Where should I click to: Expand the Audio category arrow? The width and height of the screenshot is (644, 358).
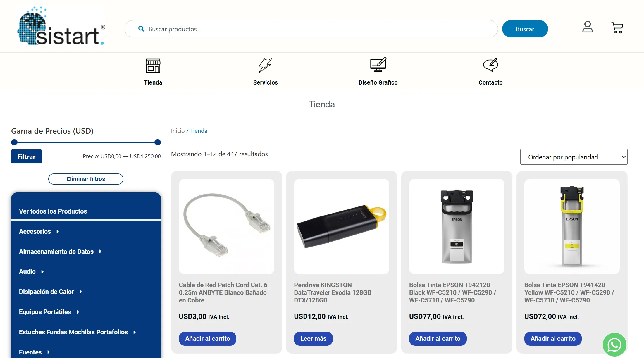point(42,272)
